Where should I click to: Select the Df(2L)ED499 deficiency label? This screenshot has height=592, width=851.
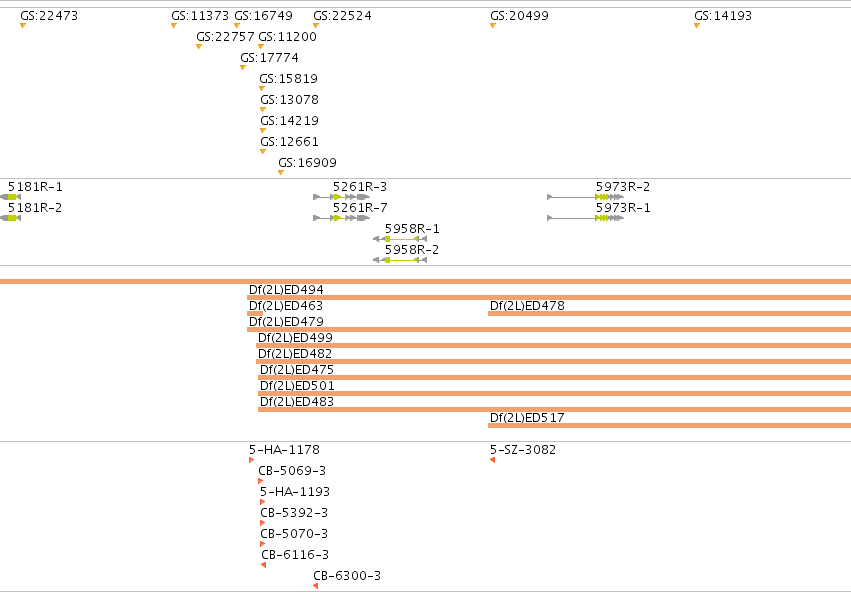coord(295,338)
